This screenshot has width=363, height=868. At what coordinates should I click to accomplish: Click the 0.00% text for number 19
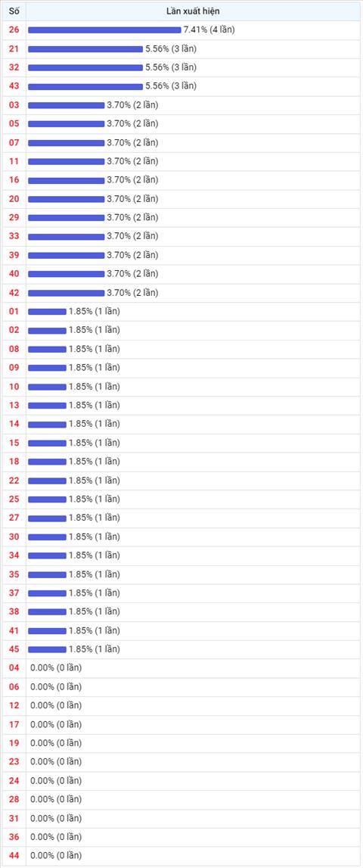pos(42,743)
